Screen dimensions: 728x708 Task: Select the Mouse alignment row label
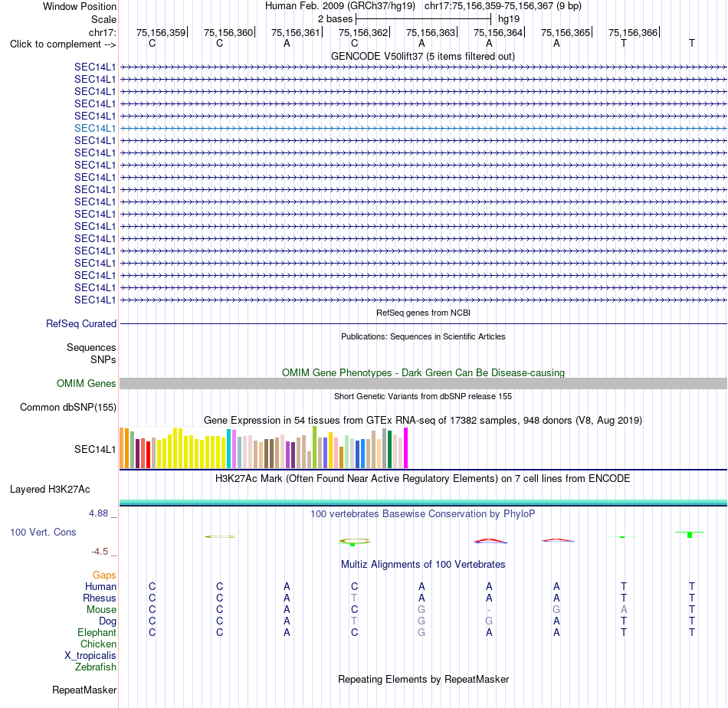(101, 610)
